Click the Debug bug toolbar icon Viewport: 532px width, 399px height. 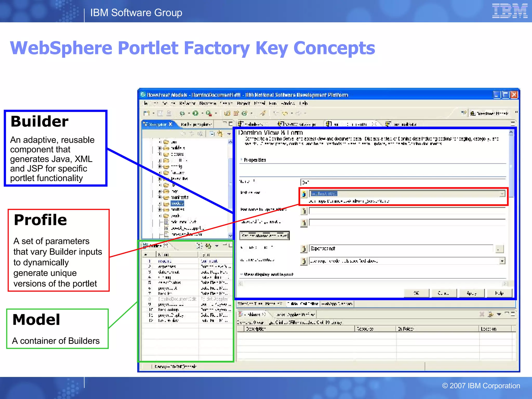point(182,113)
